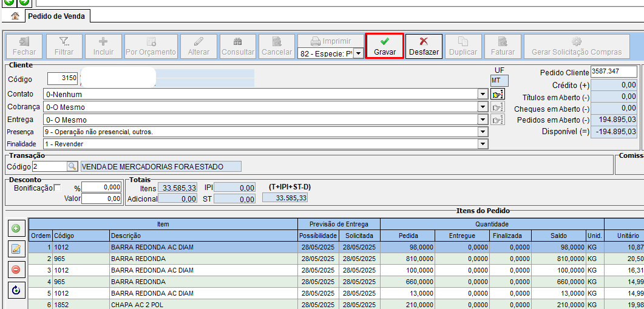Click the Pedido Cliente input field
This screenshot has width=644, height=309.
pos(614,72)
